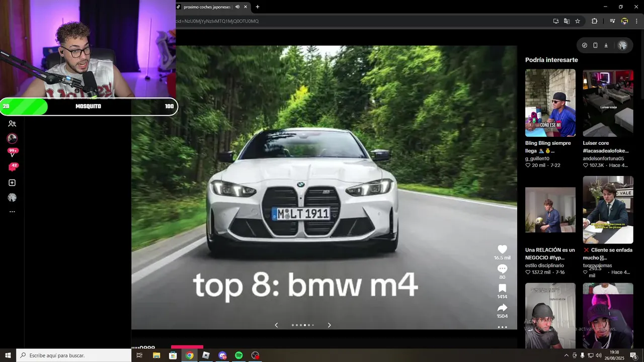Screen dimensions: 644x362
Task: Switch to the 'proximo coches japoneses' tab
Action: (207, 7)
